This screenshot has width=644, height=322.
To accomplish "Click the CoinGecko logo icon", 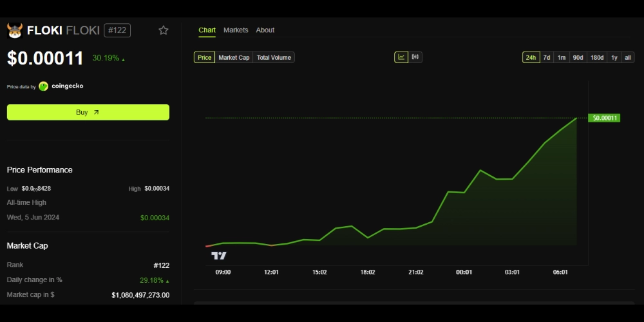I will tap(44, 86).
